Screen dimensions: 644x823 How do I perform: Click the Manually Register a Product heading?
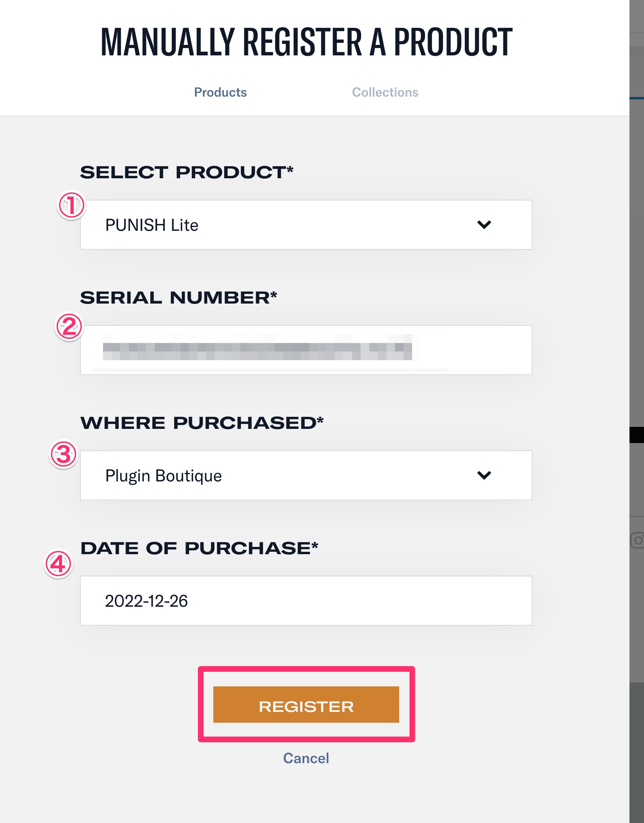[306, 42]
